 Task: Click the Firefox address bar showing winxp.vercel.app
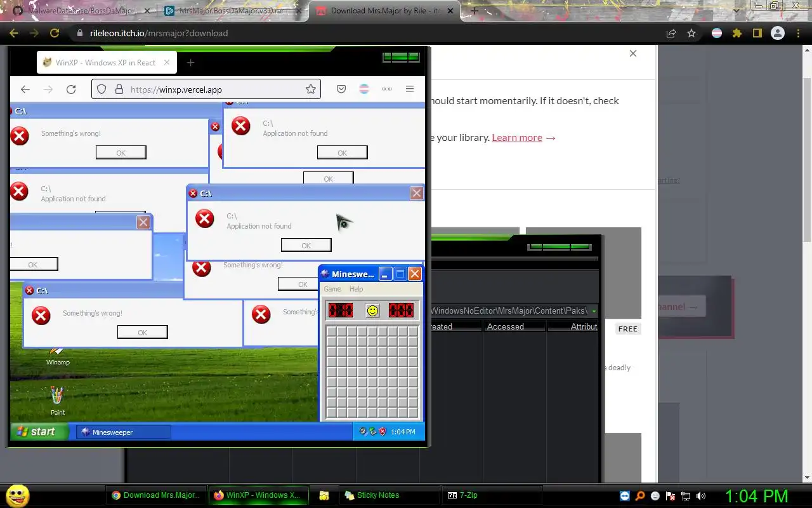pos(206,90)
